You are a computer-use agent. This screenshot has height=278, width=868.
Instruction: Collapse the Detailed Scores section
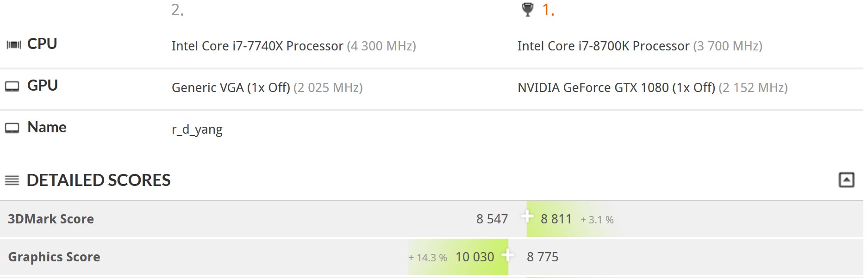pyautogui.click(x=846, y=180)
